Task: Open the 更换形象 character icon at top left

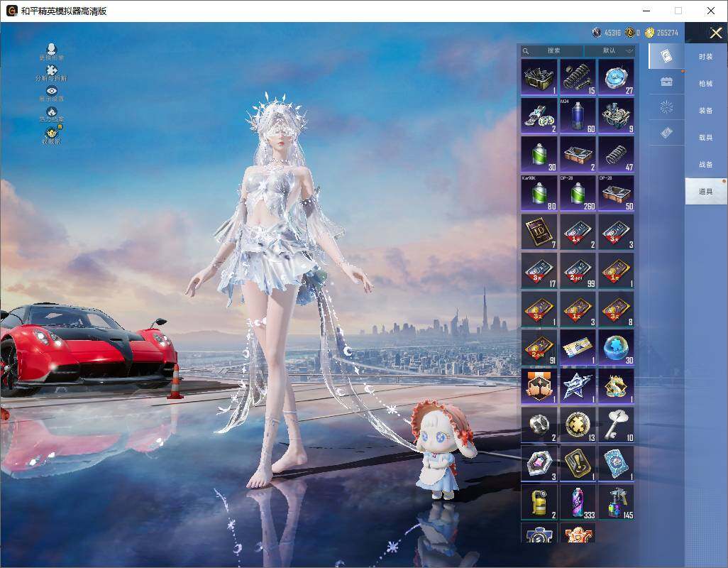Action: coord(52,52)
